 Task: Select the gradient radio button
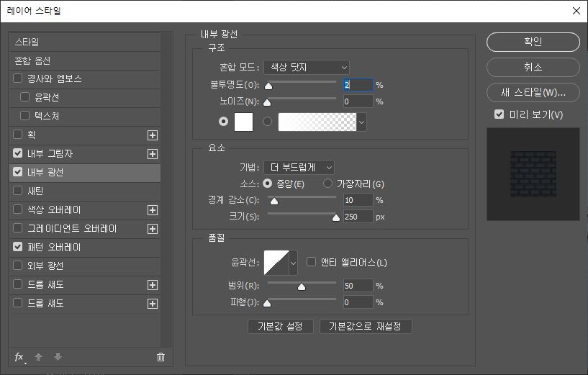click(x=268, y=122)
